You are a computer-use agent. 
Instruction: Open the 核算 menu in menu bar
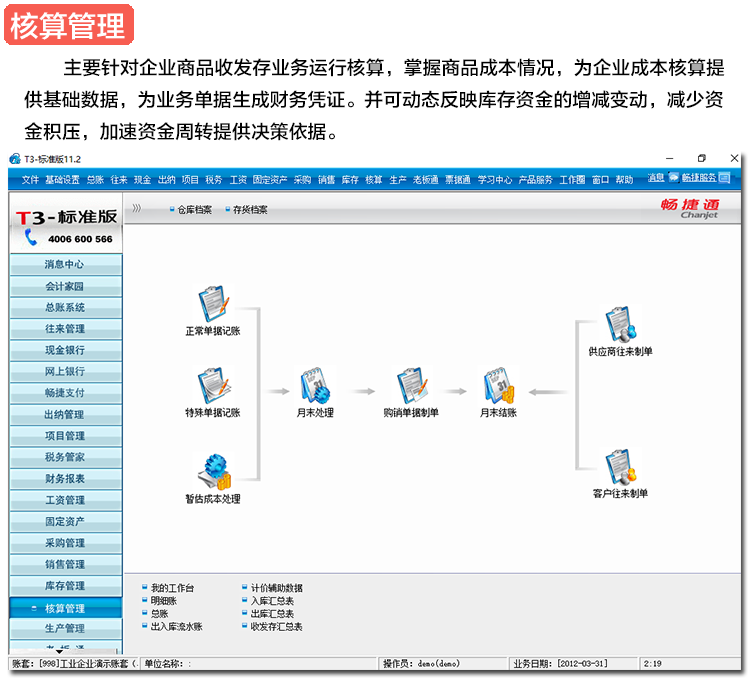coord(374,180)
